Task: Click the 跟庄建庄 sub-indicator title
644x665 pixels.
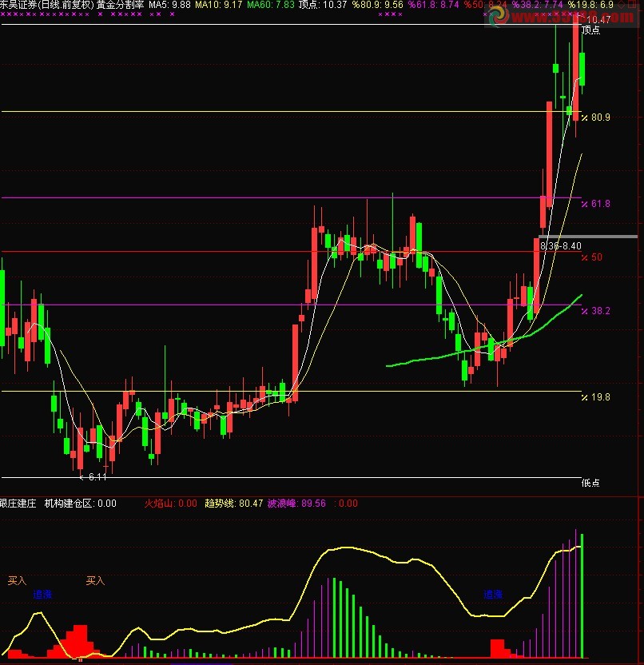Action: 18,504
